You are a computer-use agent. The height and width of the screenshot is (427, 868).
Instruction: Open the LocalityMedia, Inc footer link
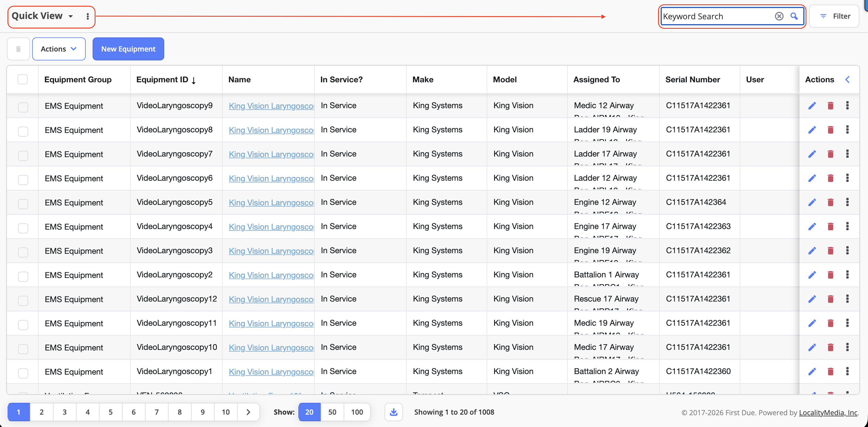tap(828, 413)
